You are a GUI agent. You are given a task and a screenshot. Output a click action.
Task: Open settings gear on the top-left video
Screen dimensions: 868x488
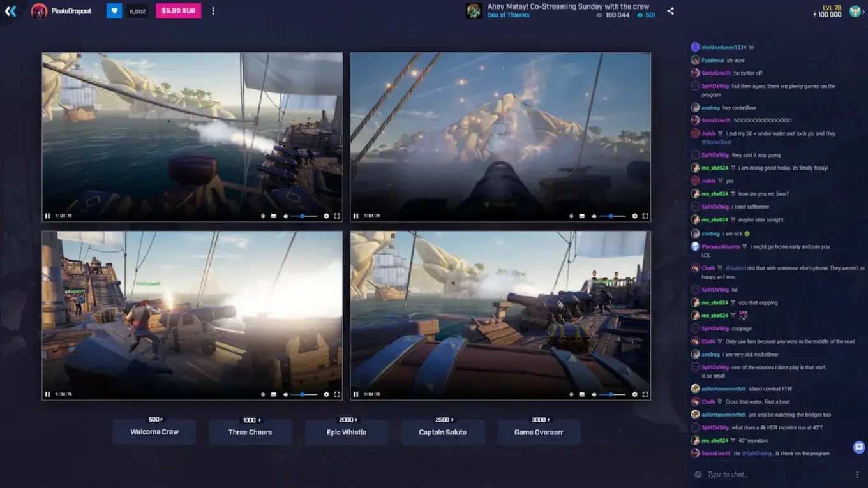326,216
